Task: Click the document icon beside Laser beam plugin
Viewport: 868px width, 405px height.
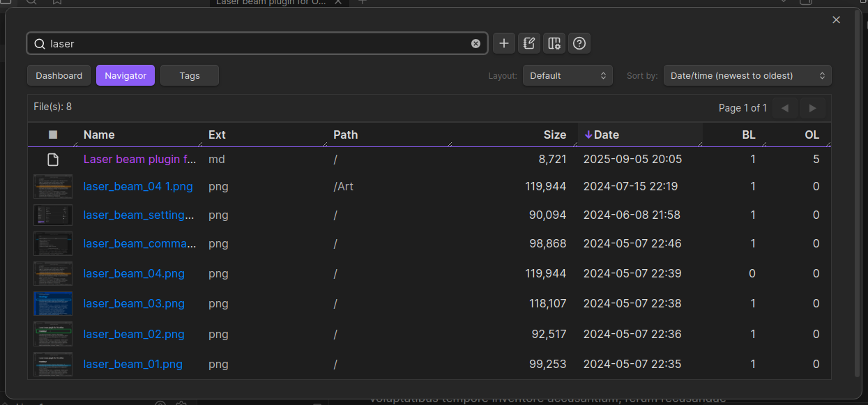Action: coord(52,159)
